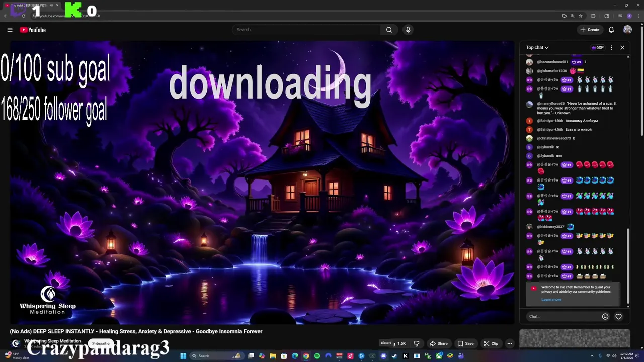Bookmark this page with the star icon
This screenshot has height=362, width=644.
pos(580,16)
